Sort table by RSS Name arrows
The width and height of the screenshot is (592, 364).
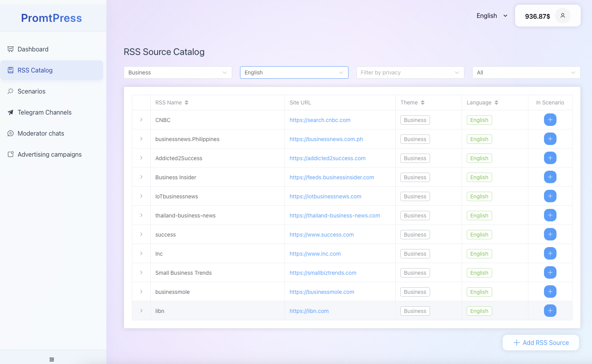pos(187,102)
